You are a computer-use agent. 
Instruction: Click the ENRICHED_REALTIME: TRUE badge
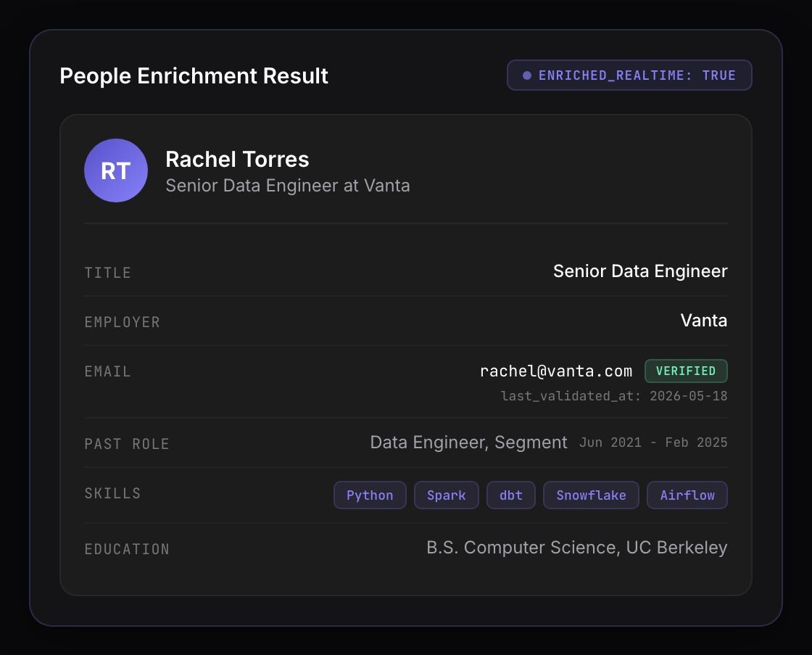[x=629, y=75]
